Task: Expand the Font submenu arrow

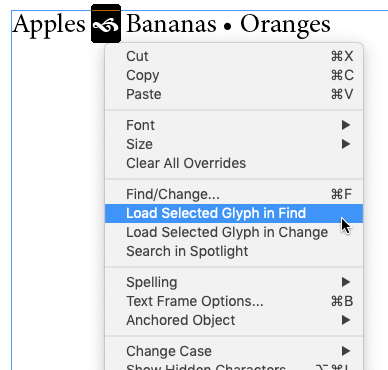Action: click(346, 125)
